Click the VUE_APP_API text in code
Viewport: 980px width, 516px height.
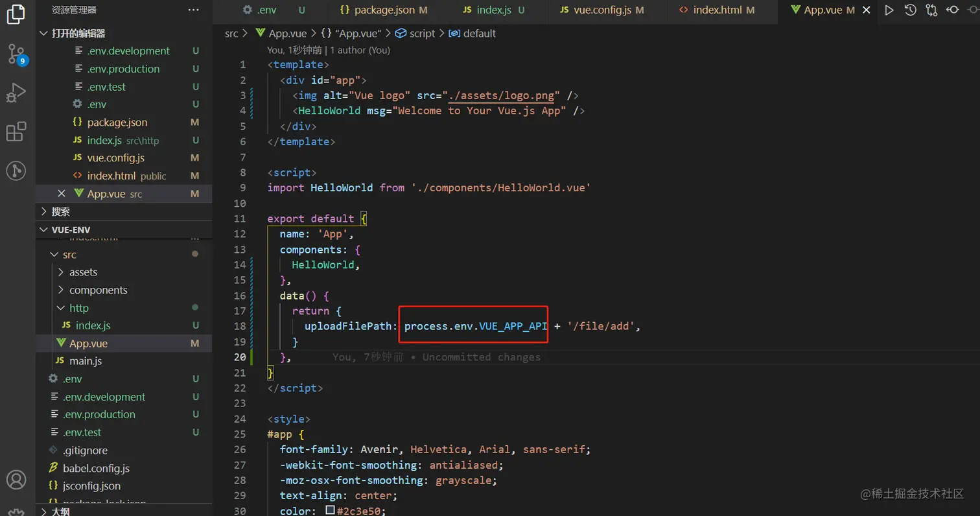513,326
